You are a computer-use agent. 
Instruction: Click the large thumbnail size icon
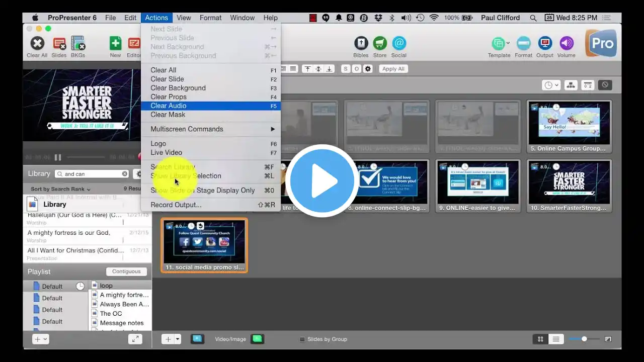[x=608, y=339]
